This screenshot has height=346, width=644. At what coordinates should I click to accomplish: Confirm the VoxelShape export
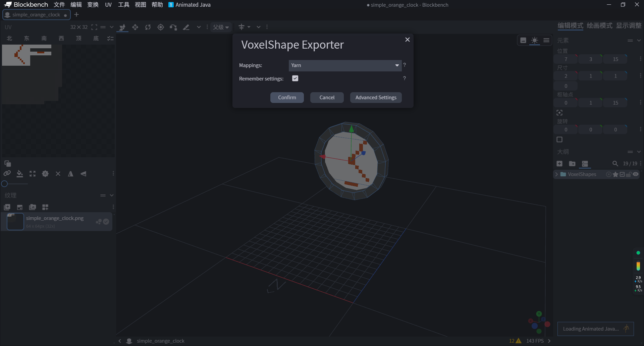287,98
